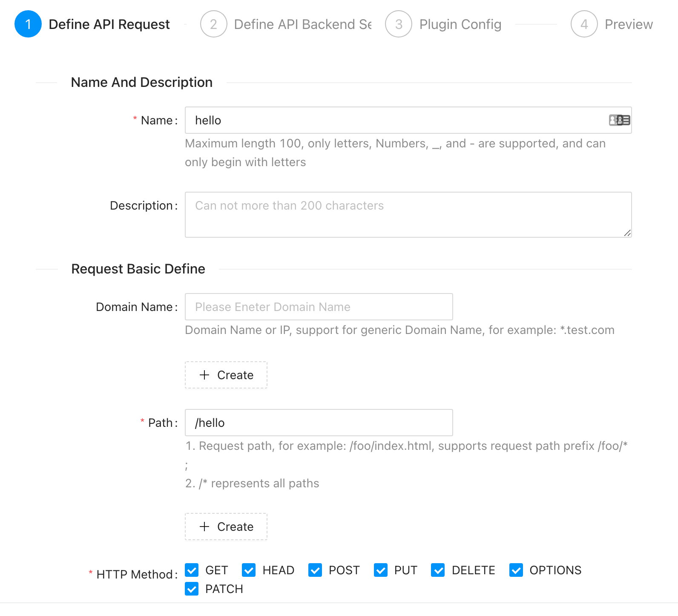The width and height of the screenshot is (678, 616).
Task: Go to step 2 Define API Backend
Action: [x=286, y=24]
